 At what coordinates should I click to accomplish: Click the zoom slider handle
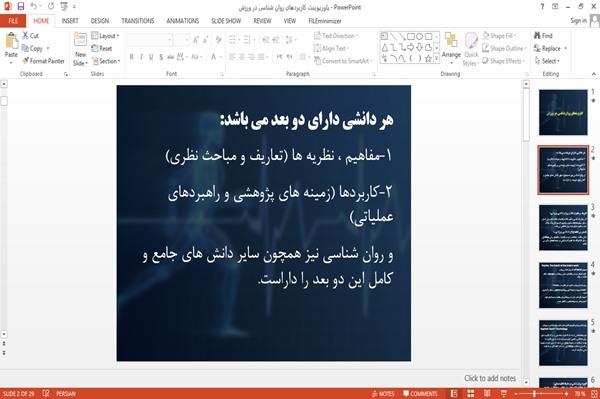[535, 393]
